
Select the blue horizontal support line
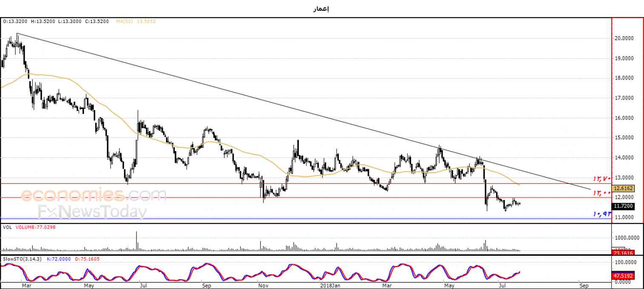click(x=306, y=219)
